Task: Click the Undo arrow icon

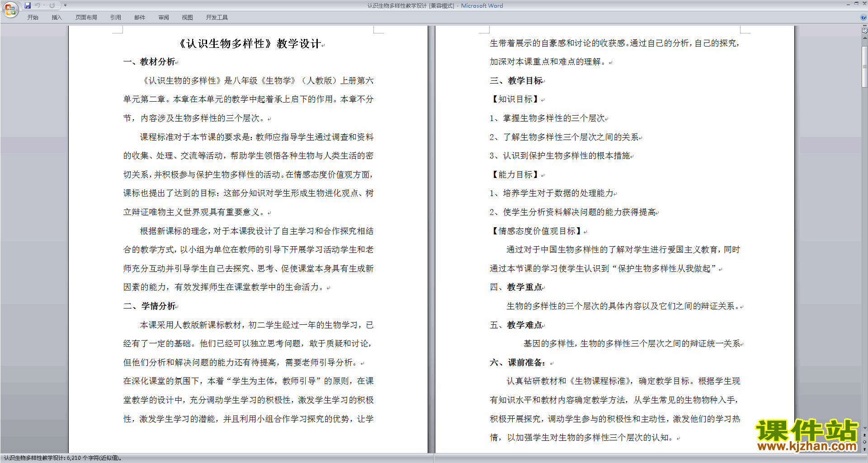Action: [x=37, y=5]
